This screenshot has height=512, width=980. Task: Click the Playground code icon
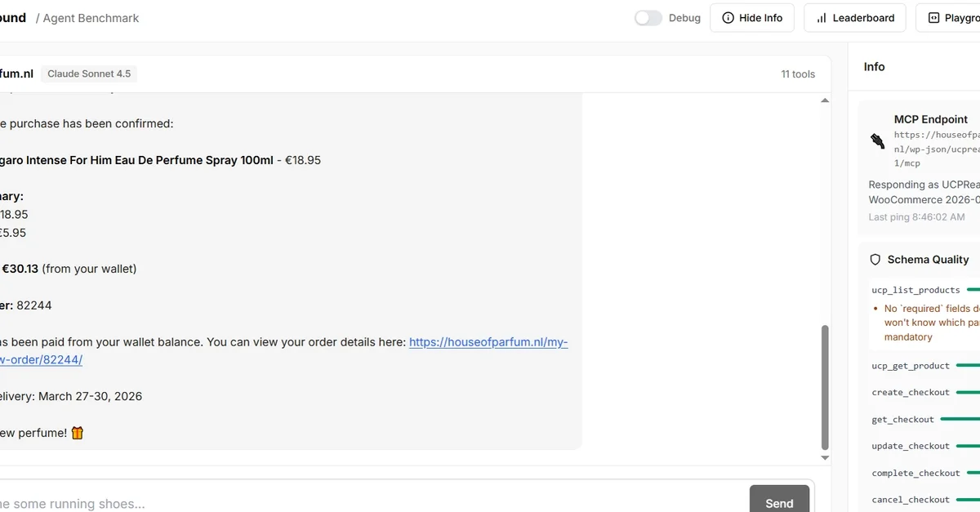933,18
